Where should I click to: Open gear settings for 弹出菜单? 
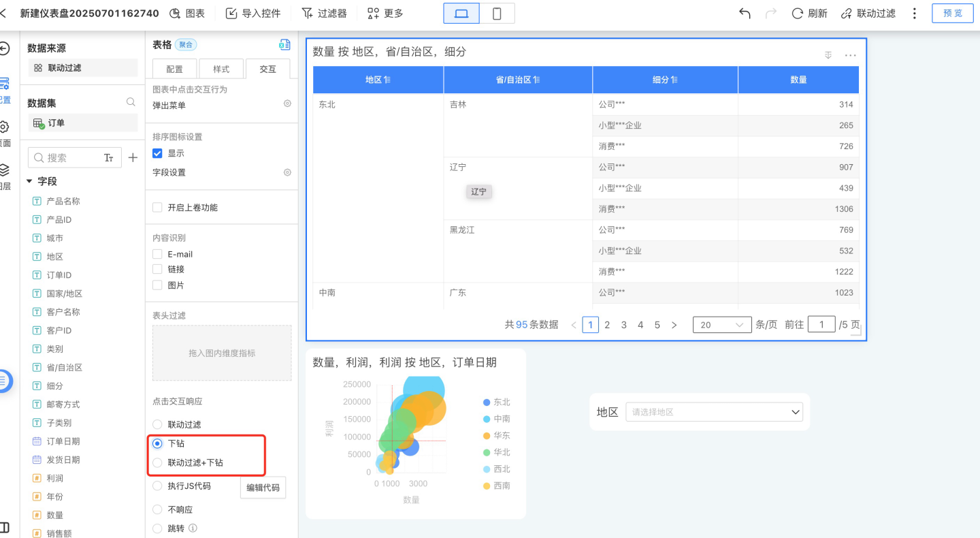[287, 104]
